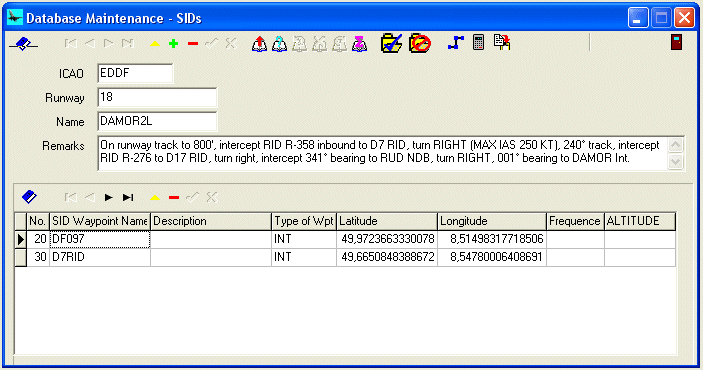
Task: Click yellow triangle edit in waypoint toolbar
Action: tap(155, 198)
